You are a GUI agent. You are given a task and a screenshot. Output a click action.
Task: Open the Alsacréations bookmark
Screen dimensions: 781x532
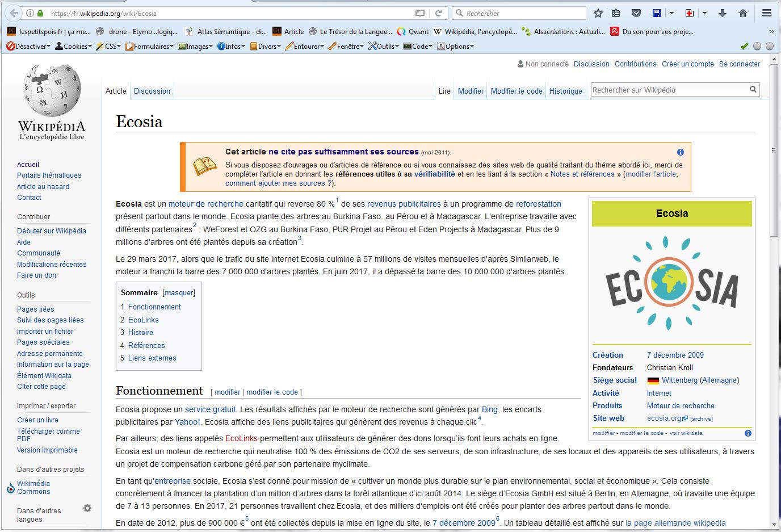point(563,32)
